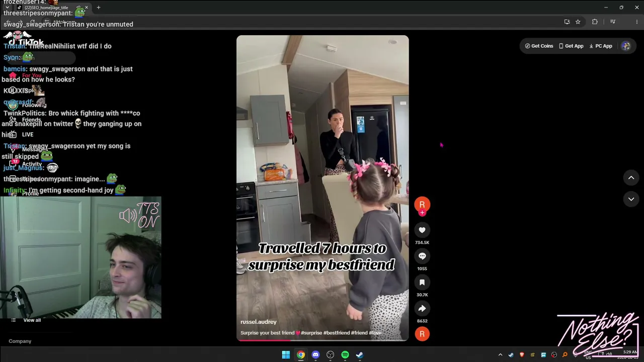Go to next video with down chevron

pos(631,199)
